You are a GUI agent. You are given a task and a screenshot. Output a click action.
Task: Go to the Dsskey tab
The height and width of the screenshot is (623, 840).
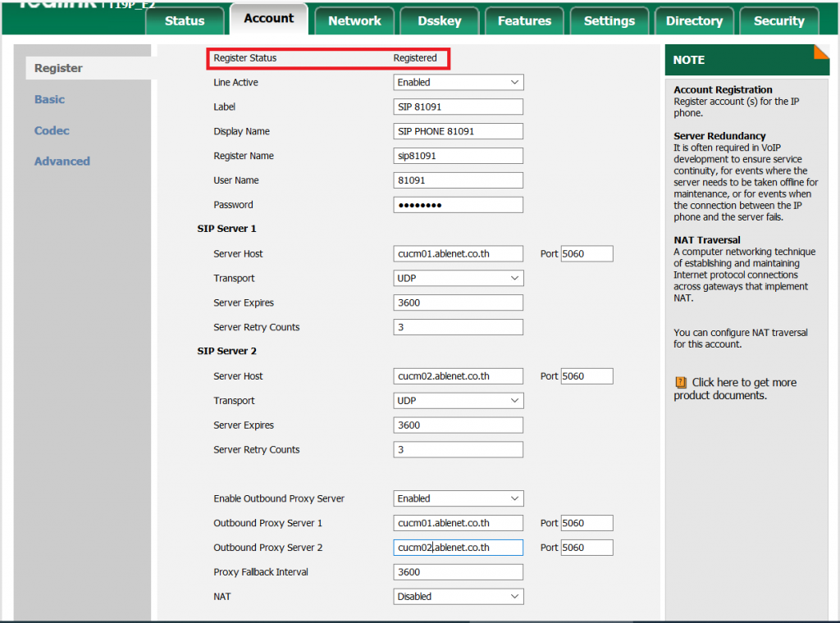(x=440, y=21)
